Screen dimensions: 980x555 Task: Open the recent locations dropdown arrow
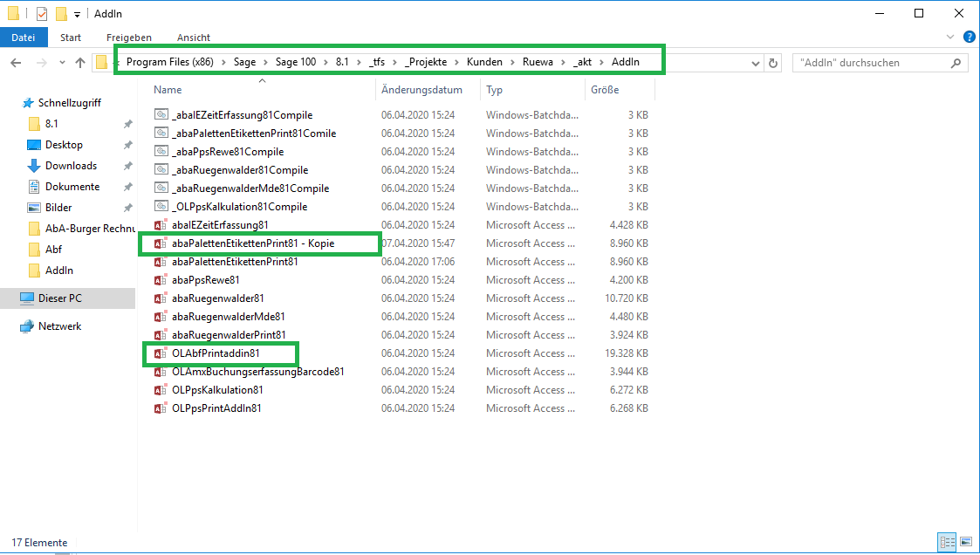61,63
